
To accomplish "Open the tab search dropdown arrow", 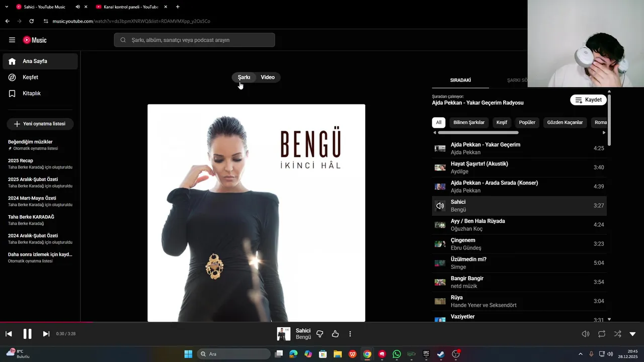I will [x=7, y=7].
